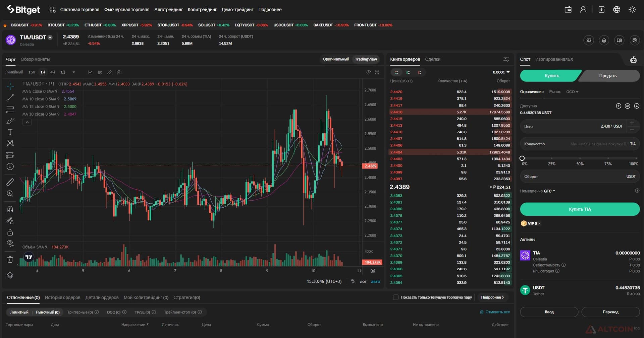644x338 pixels.
Task: Hide drawings with the eye icon
Action: (x=10, y=244)
